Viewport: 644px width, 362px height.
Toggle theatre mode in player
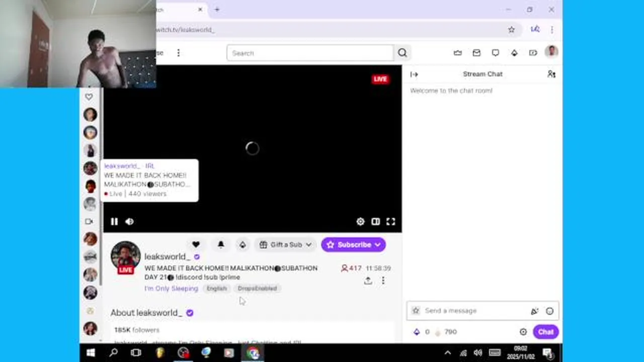click(x=375, y=221)
